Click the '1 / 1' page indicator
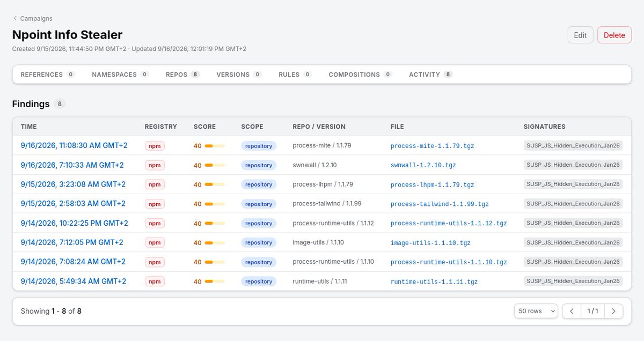The width and height of the screenshot is (644, 341). 593,311
